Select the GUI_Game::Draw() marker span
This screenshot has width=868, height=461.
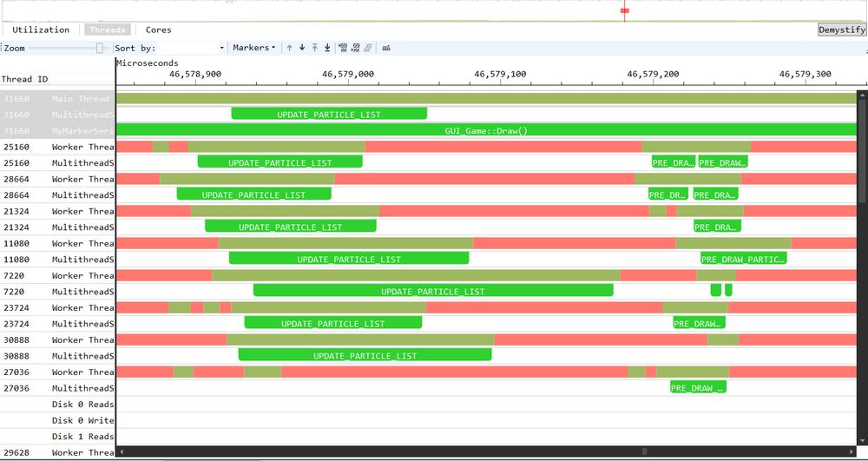pyautogui.click(x=487, y=130)
